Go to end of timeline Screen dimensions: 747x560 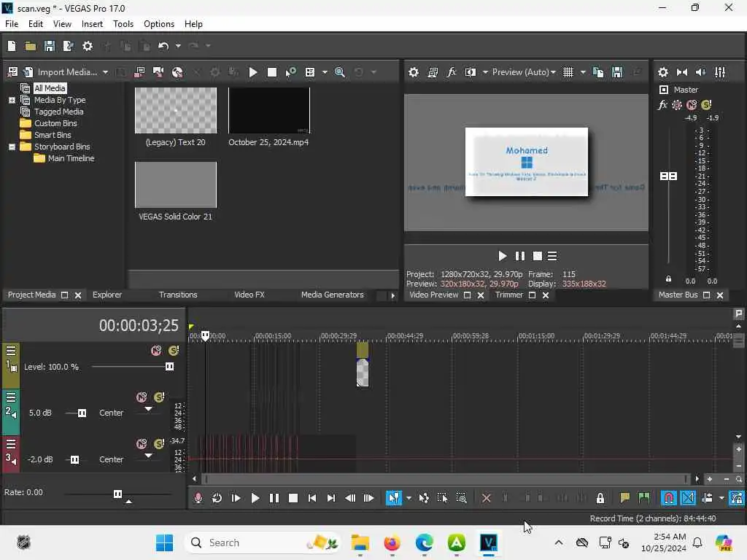(331, 498)
